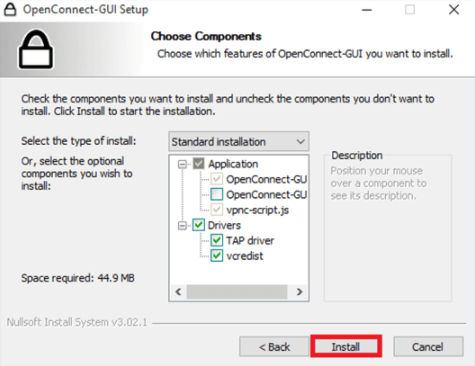Open the Standard installation dropdown
The height and width of the screenshot is (366, 475).
239,142
